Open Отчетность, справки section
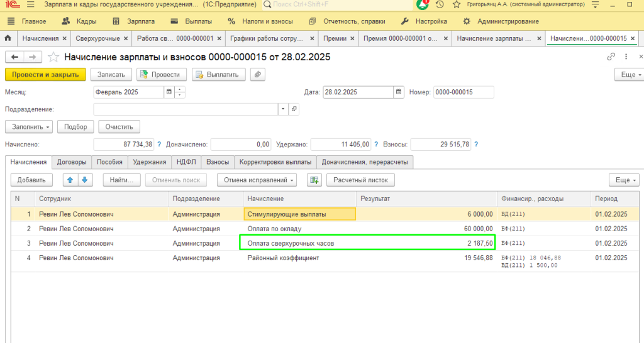The image size is (644, 343). (347, 21)
